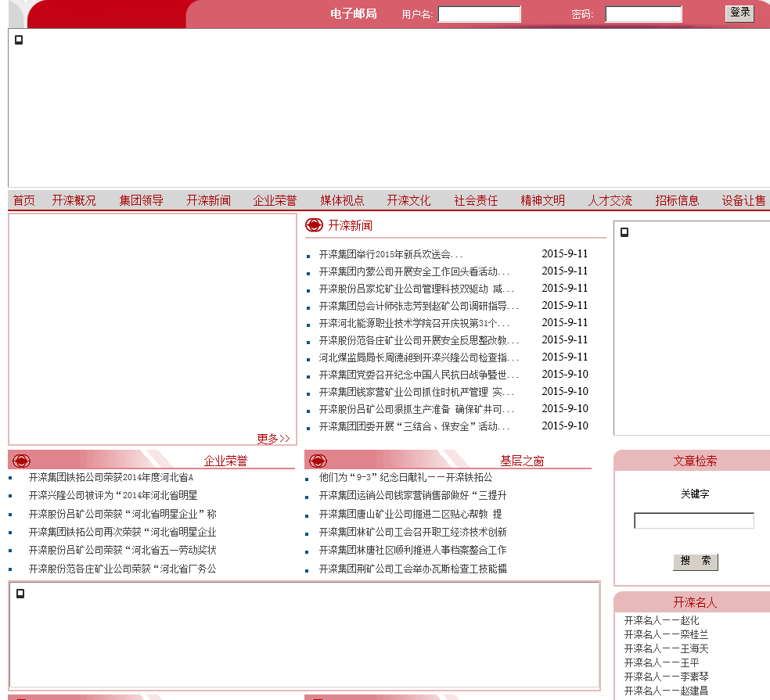Open 开滦名人——栾桂兰
The width and height of the screenshot is (770, 700).
[x=666, y=635]
